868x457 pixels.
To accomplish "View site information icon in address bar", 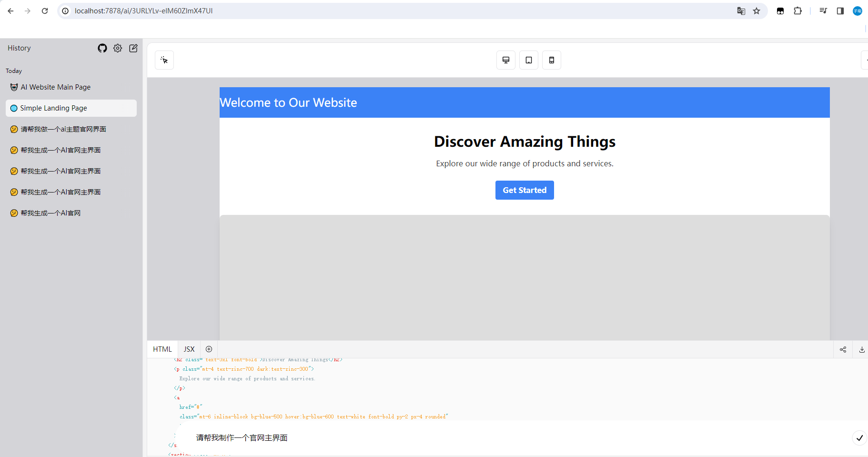I will (65, 11).
